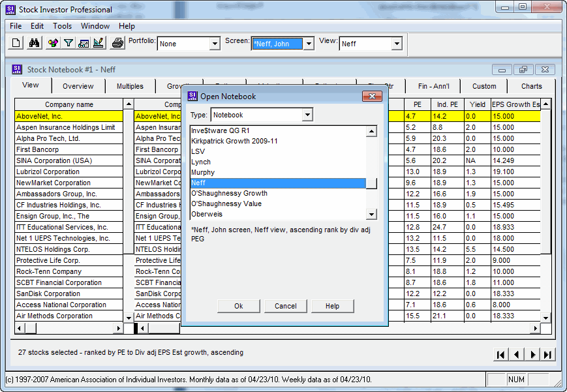Expand the Screen combo box
This screenshot has height=392, width=567.
pos(309,44)
